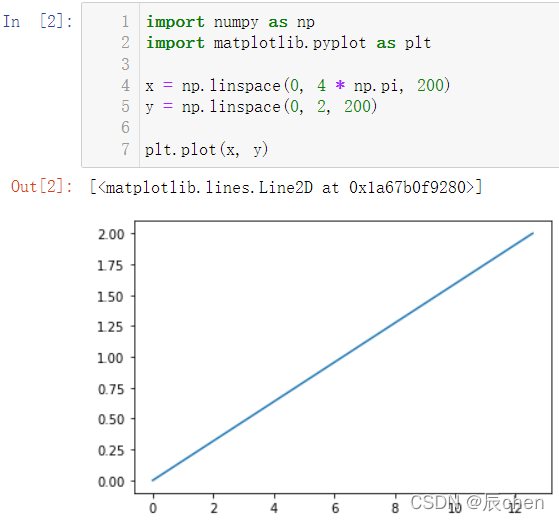Viewport: 559px width, 521px height.
Task: Click the 4 x-axis tick label
Action: point(274,508)
